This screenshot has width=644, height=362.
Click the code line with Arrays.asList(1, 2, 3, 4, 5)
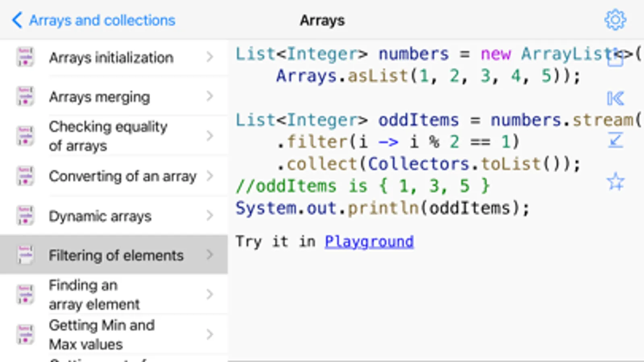[428, 76]
